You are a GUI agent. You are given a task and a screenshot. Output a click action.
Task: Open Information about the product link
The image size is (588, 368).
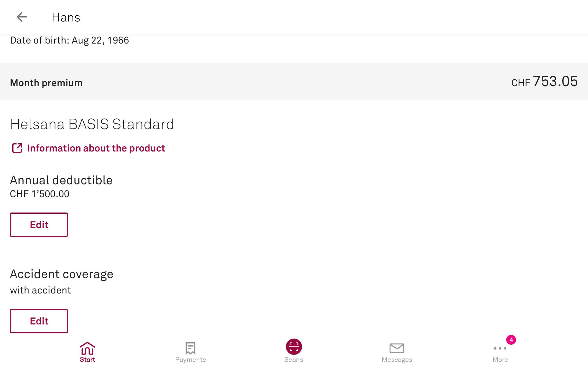pos(96,148)
